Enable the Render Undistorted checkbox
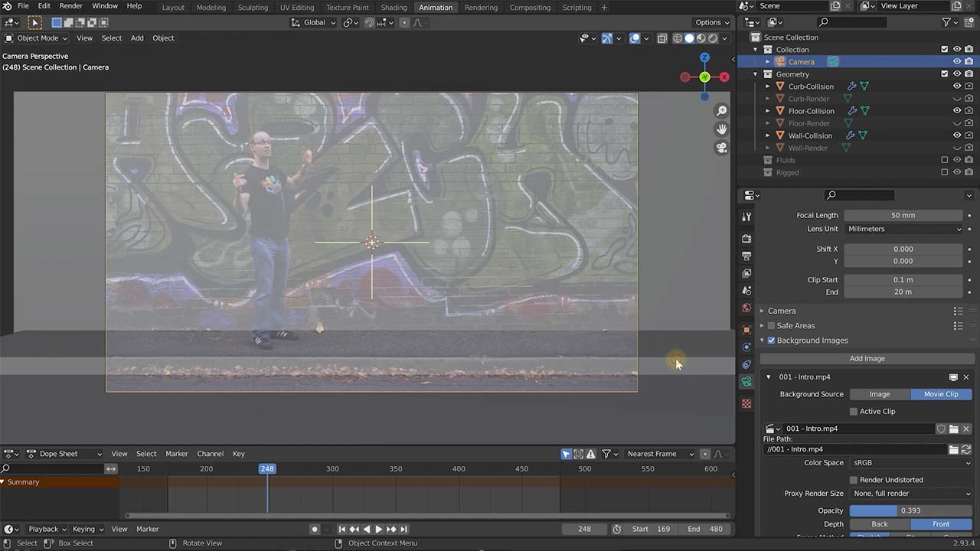The height and width of the screenshot is (551, 980). (854, 480)
